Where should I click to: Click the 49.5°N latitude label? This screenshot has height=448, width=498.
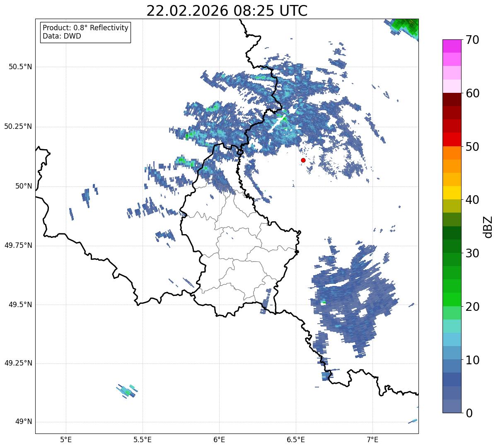(x=20, y=305)
